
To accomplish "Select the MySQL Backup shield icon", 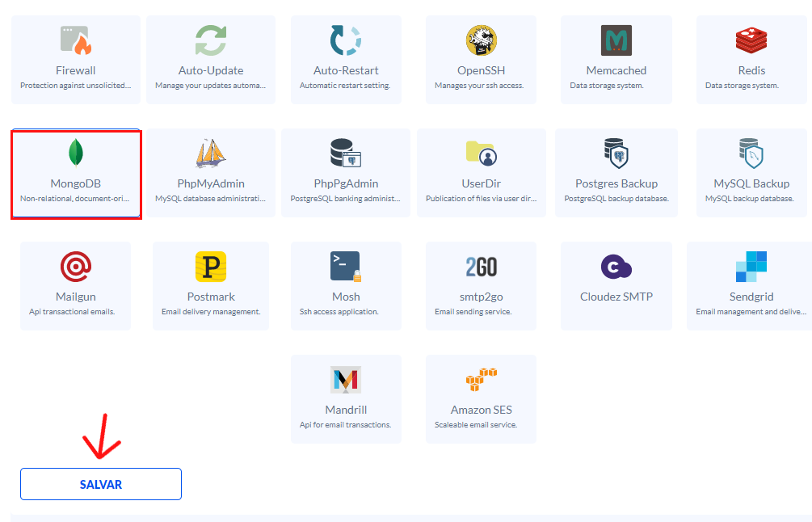I will 751,153.
